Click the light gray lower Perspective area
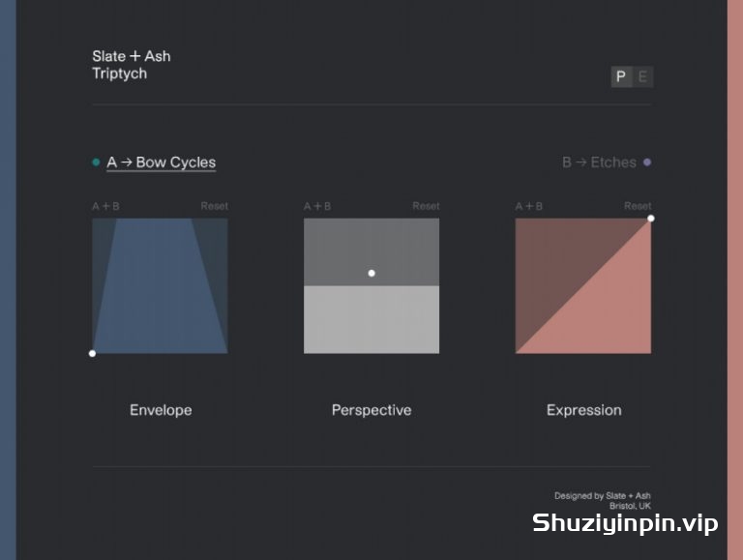 click(x=371, y=320)
